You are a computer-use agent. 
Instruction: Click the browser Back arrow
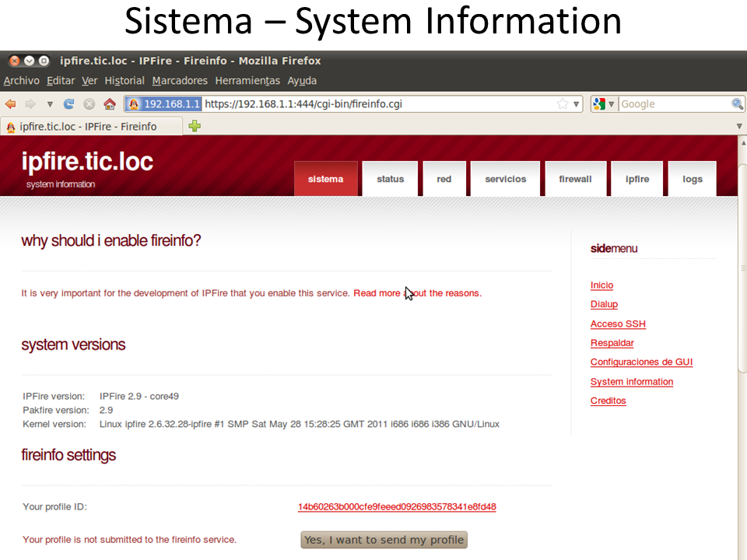(11, 104)
